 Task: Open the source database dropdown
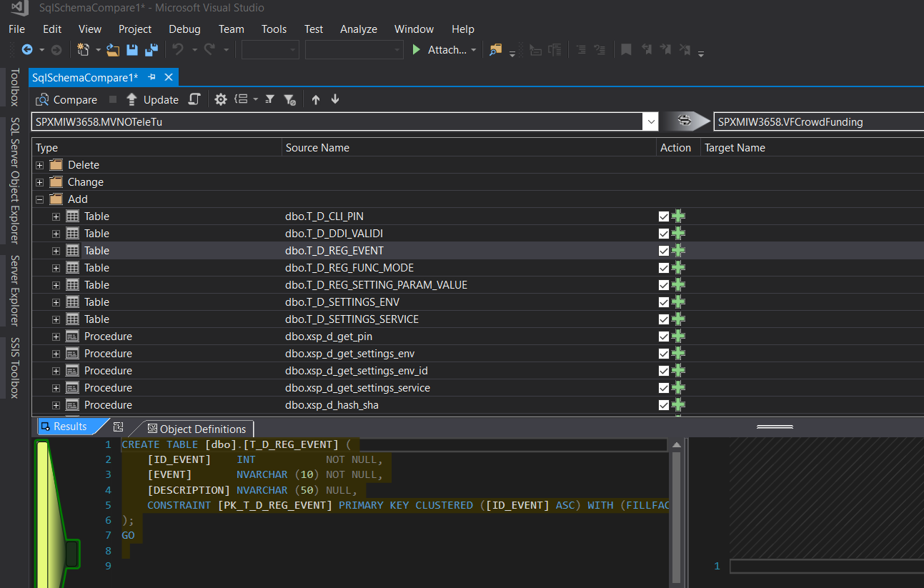650,122
